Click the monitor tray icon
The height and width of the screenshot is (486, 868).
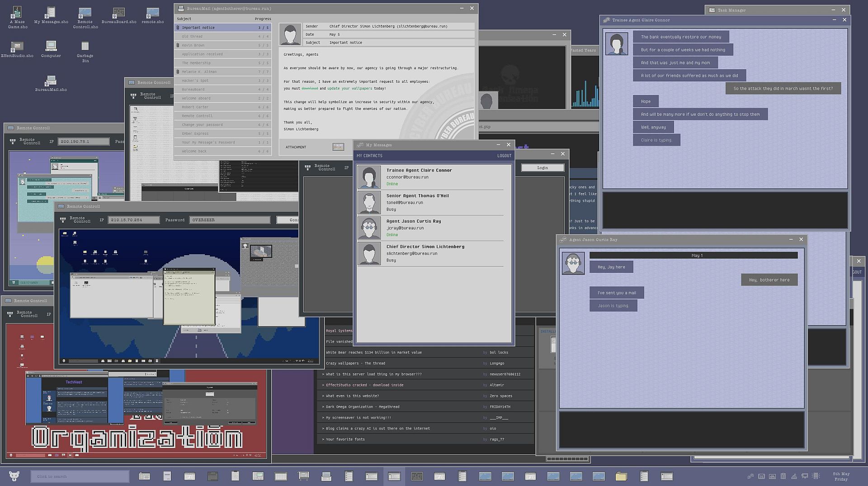(x=805, y=476)
